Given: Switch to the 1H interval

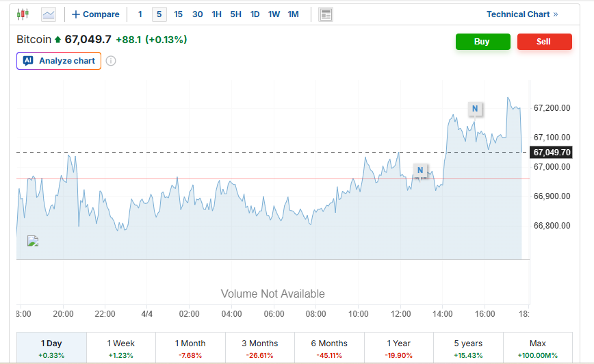Looking at the screenshot, I should (216, 14).
